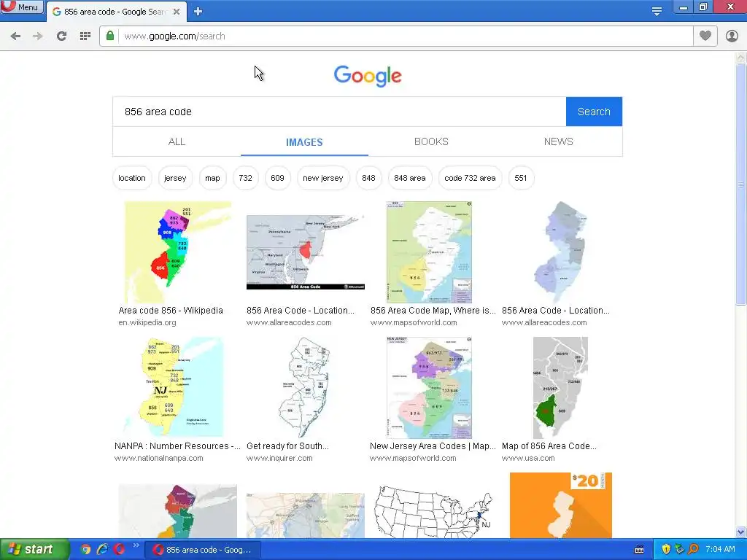
Task: Open the Wikipedia colored area code map thumbnail
Action: pos(178,252)
